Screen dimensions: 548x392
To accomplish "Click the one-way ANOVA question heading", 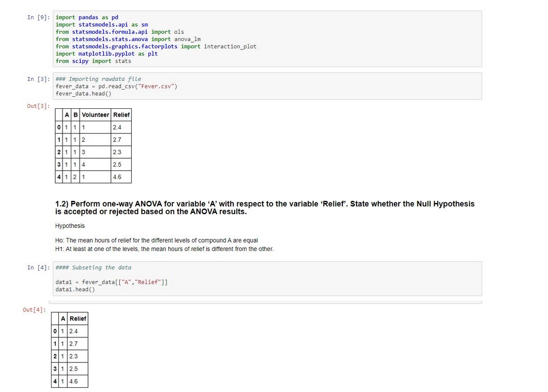I will click(264, 208).
